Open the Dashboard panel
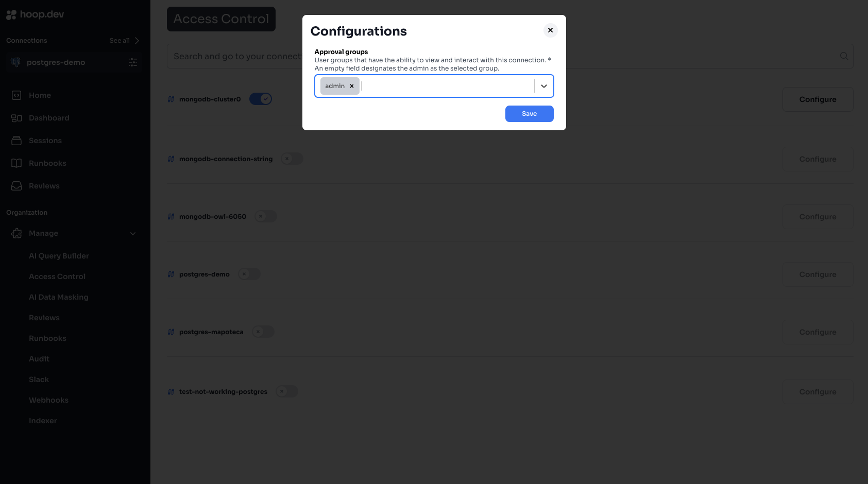The width and height of the screenshot is (868, 484). (16, 117)
